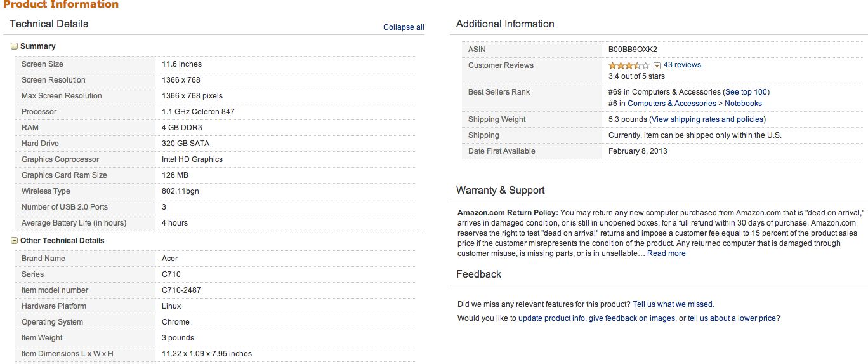Click the Technical Details heading

pyautogui.click(x=49, y=24)
